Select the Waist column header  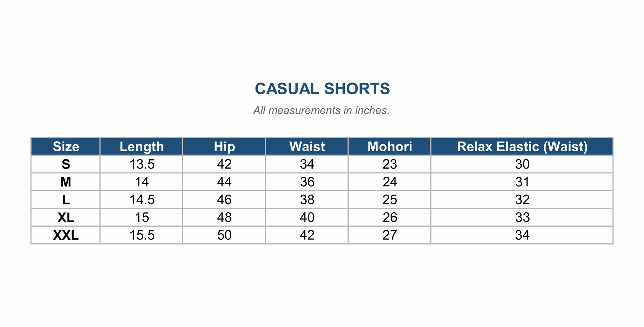tap(307, 146)
